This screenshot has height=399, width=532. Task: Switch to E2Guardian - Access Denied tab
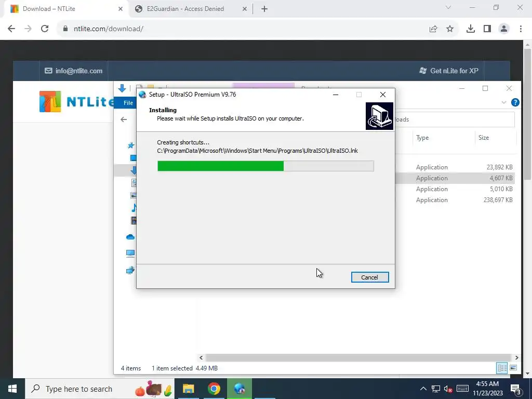click(x=185, y=9)
